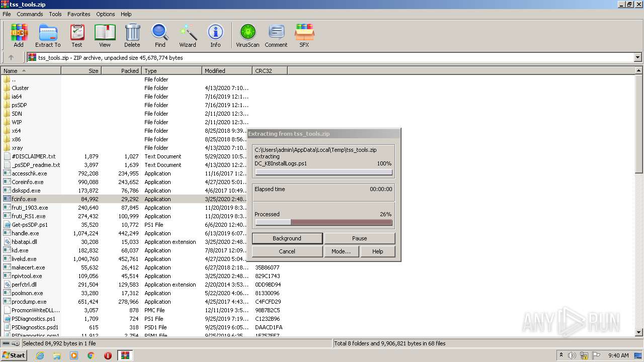
Task: Click the dialog Help button
Action: [x=377, y=251]
